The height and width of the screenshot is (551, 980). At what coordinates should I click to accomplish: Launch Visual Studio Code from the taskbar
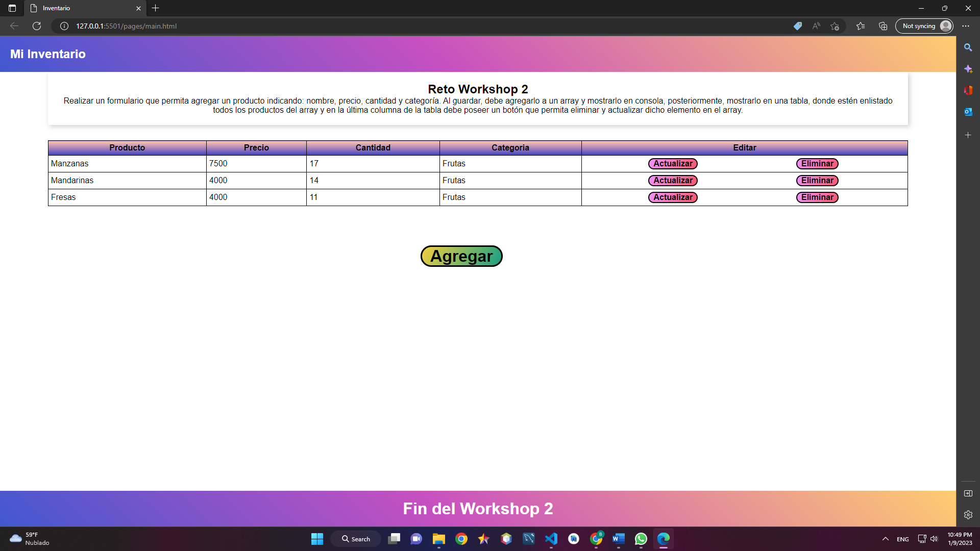coord(551,539)
